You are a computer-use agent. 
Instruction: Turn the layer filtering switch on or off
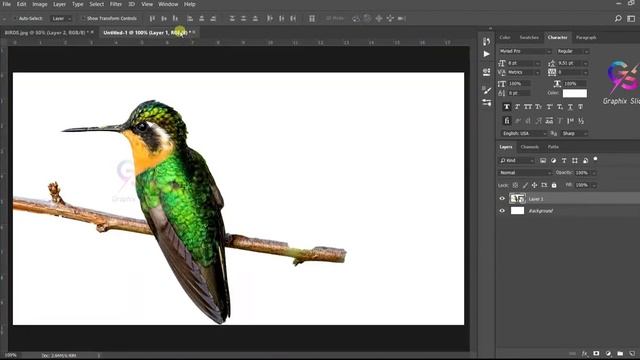[596, 159]
